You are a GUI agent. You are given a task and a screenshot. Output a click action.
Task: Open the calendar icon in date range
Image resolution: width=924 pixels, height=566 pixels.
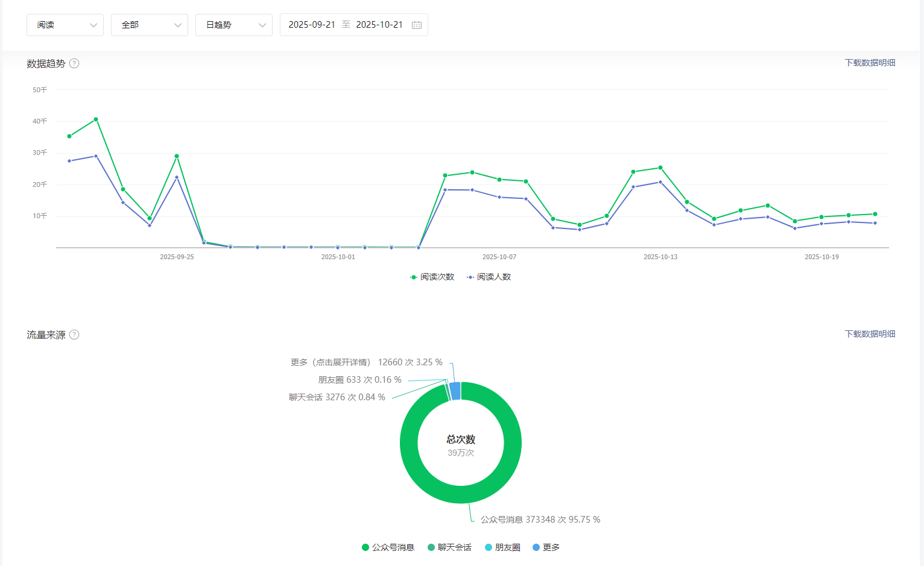pyautogui.click(x=416, y=25)
